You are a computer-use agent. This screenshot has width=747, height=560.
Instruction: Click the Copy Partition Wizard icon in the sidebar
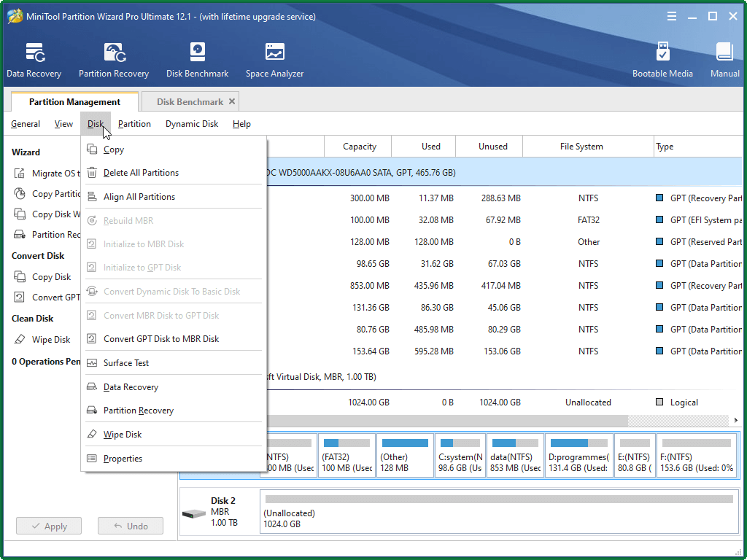pyautogui.click(x=20, y=194)
